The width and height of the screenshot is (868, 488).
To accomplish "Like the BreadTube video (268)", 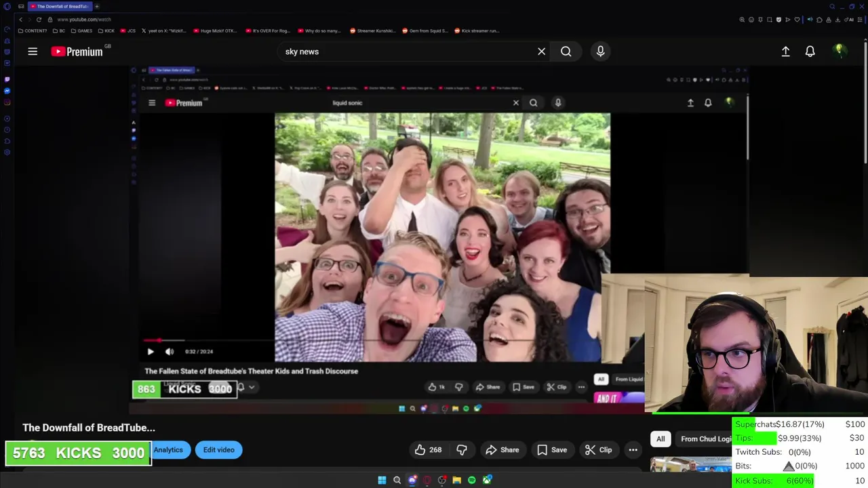I will coord(429,450).
